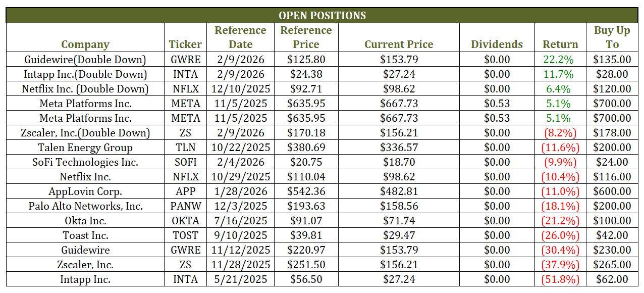
Task: Select the $265.00 buy up to value
Action: pos(612,265)
